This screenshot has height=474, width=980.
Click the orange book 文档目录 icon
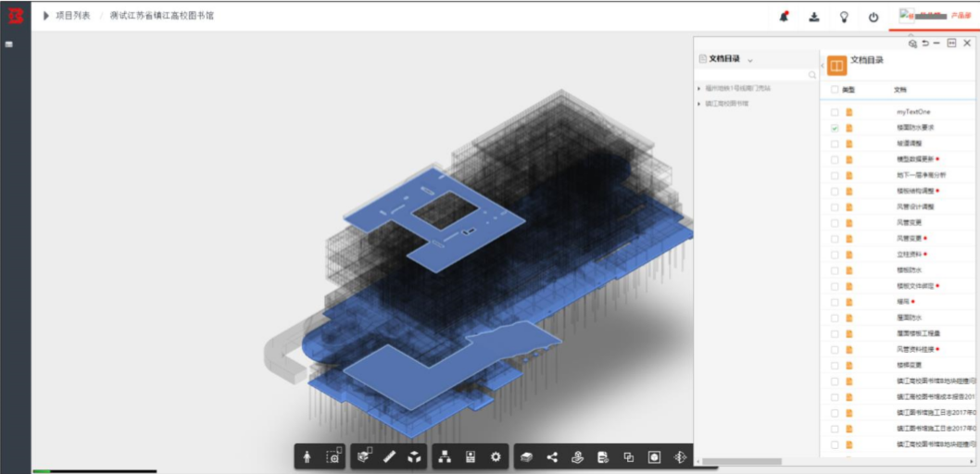[x=836, y=66]
